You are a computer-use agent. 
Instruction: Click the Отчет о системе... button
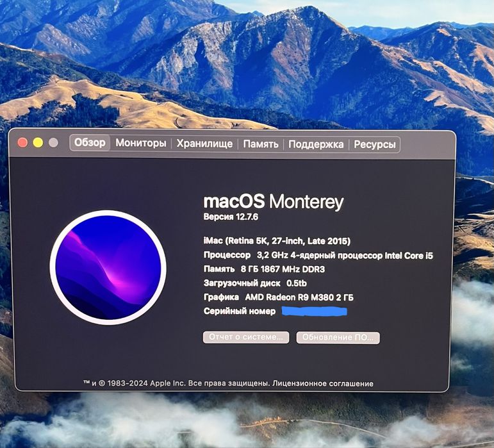[246, 337]
